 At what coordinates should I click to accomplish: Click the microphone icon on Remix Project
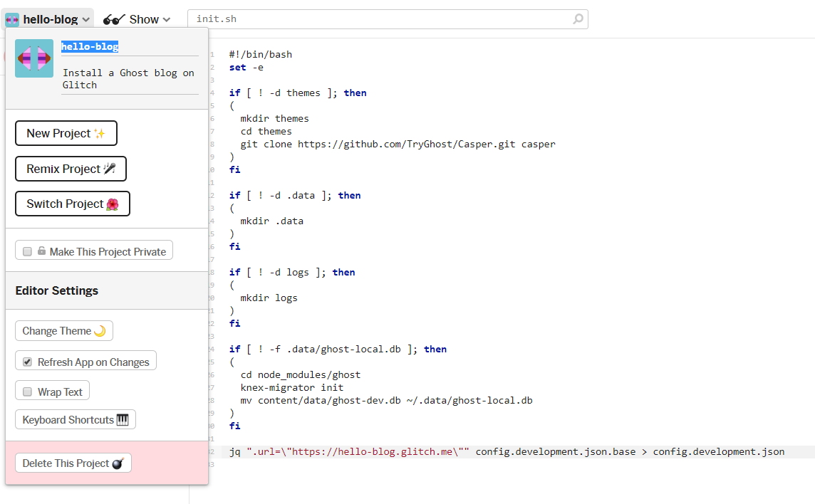[109, 168]
